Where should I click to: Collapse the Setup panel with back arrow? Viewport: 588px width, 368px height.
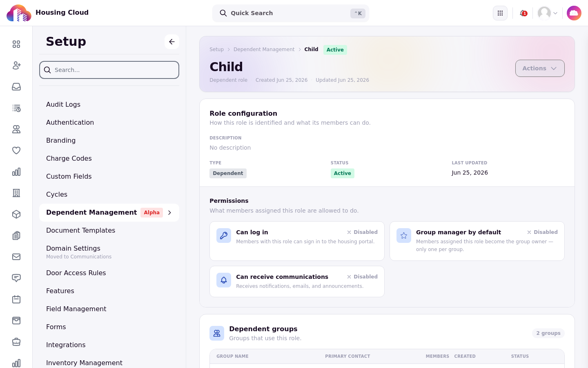pos(172,42)
